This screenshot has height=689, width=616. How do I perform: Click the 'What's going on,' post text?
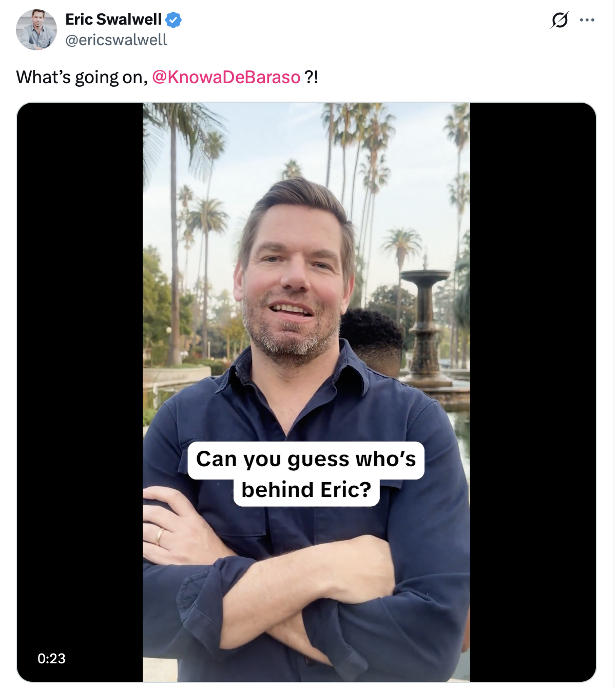tap(82, 77)
